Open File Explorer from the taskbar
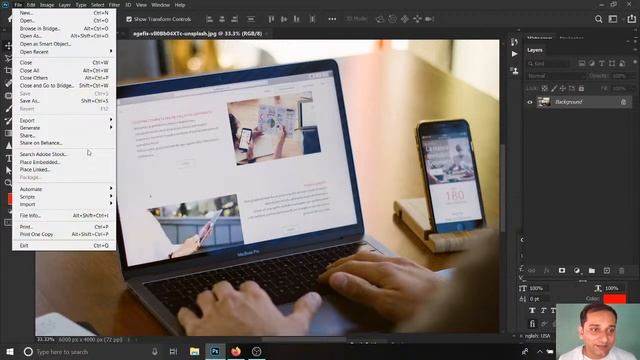Viewport: 640px width, 360px height. point(194,351)
